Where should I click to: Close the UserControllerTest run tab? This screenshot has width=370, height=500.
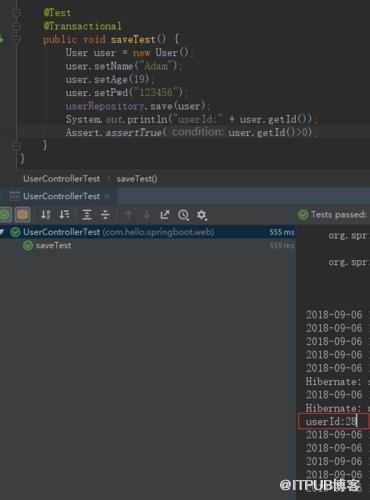pyautogui.click(x=107, y=197)
